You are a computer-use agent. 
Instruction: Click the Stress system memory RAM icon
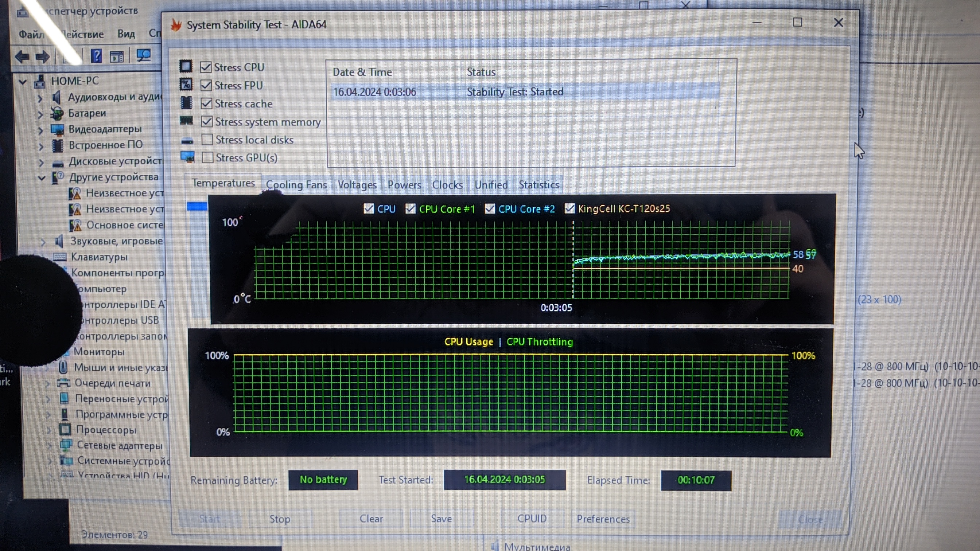coord(186,121)
